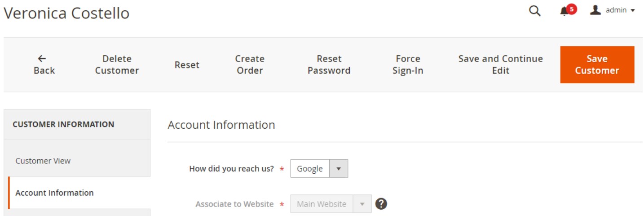Click the search magnifier icon
This screenshot has height=216, width=644.
tap(534, 11)
